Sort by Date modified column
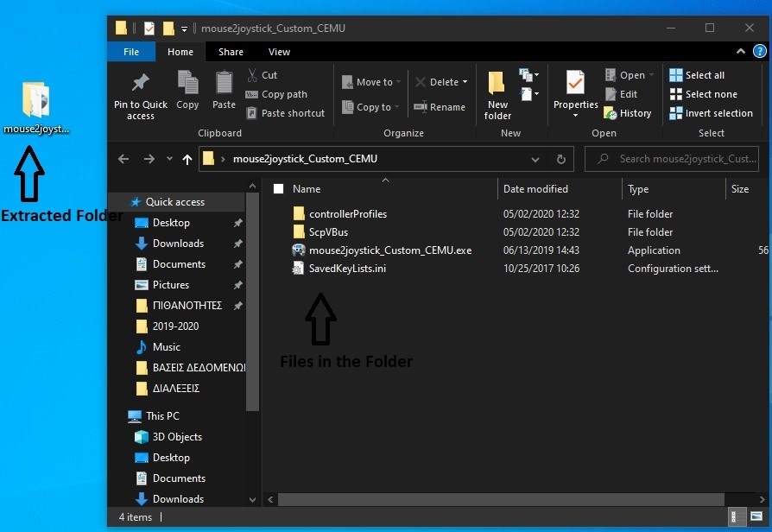 point(535,188)
